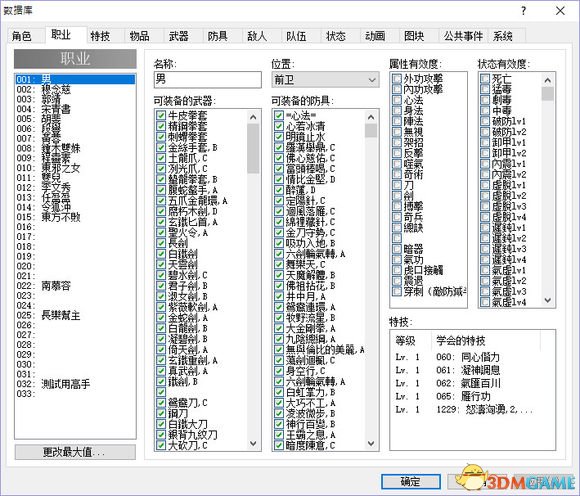Select the 敌人 tab
Image resolution: width=580 pixels, height=496 pixels.
[257, 36]
